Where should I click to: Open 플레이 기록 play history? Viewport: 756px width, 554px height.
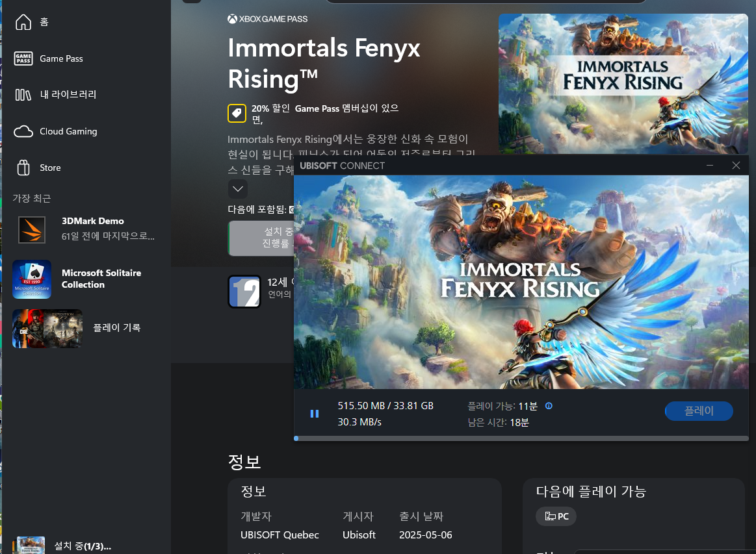pyautogui.click(x=116, y=328)
